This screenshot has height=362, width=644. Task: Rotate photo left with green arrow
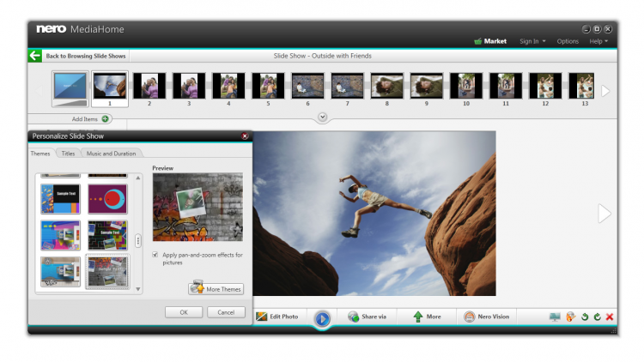585,317
